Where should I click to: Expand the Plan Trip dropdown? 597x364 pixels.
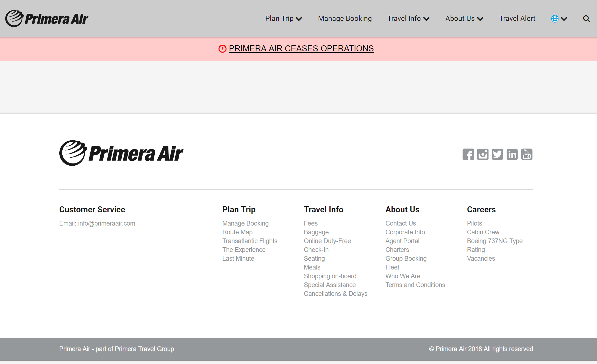pyautogui.click(x=284, y=19)
